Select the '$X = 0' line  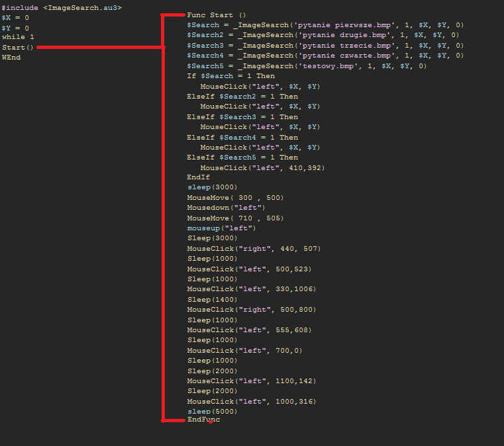[x=15, y=18]
